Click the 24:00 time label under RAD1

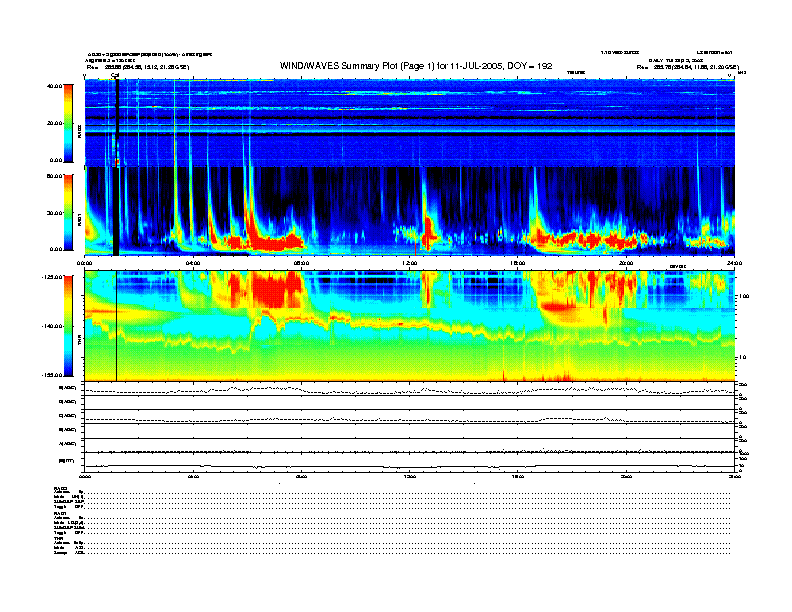coord(734,263)
